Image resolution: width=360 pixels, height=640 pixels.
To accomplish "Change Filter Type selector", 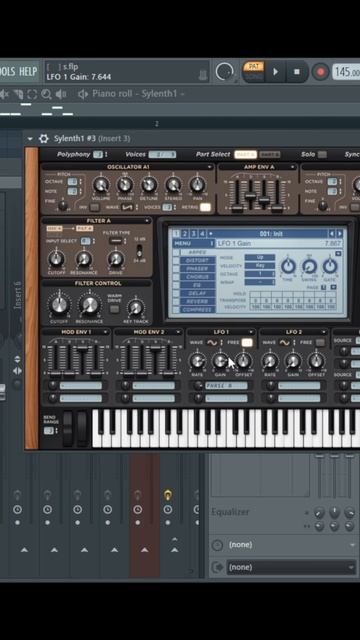I will tap(117, 241).
